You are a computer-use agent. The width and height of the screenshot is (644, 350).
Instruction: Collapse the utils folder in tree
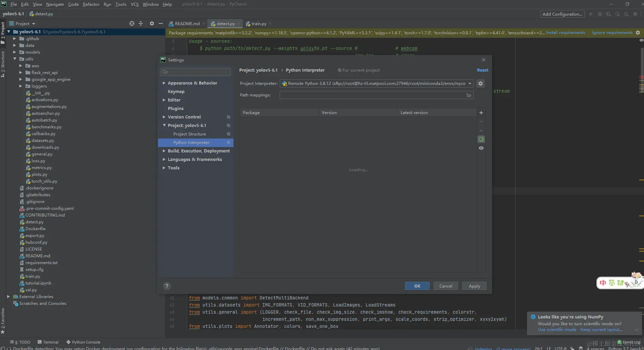[x=15, y=59]
